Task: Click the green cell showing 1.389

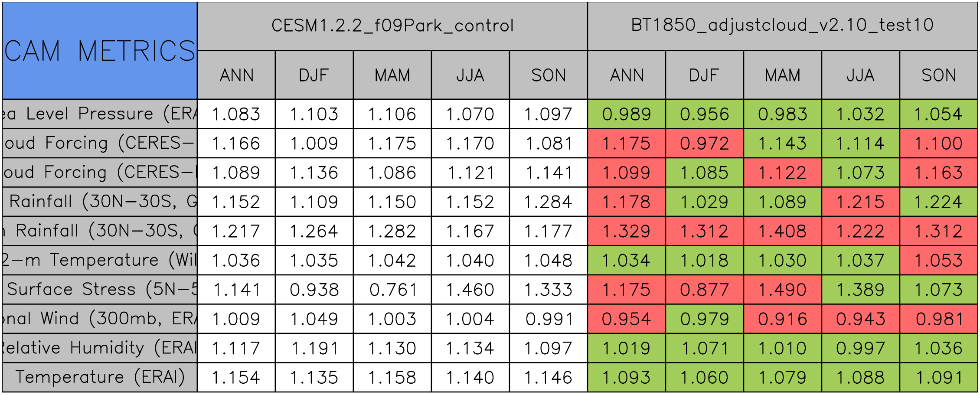Action: coord(861,290)
